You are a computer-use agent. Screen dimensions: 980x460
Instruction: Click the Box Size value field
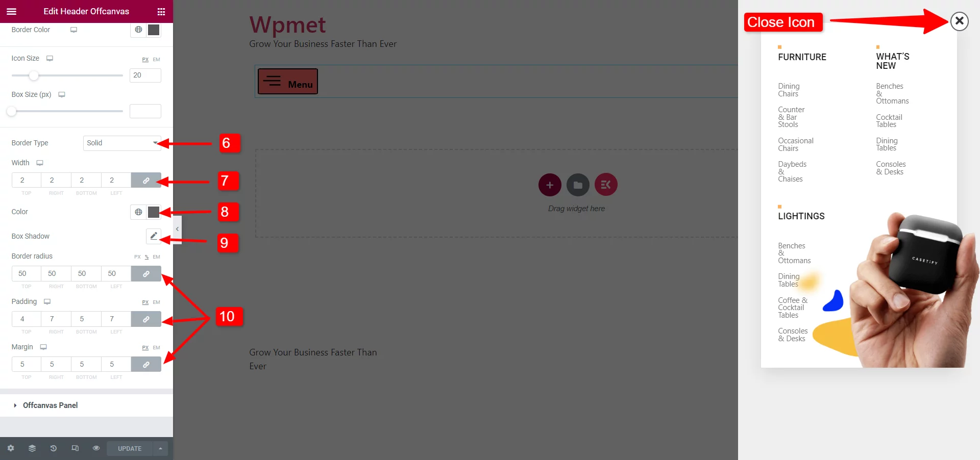145,111
